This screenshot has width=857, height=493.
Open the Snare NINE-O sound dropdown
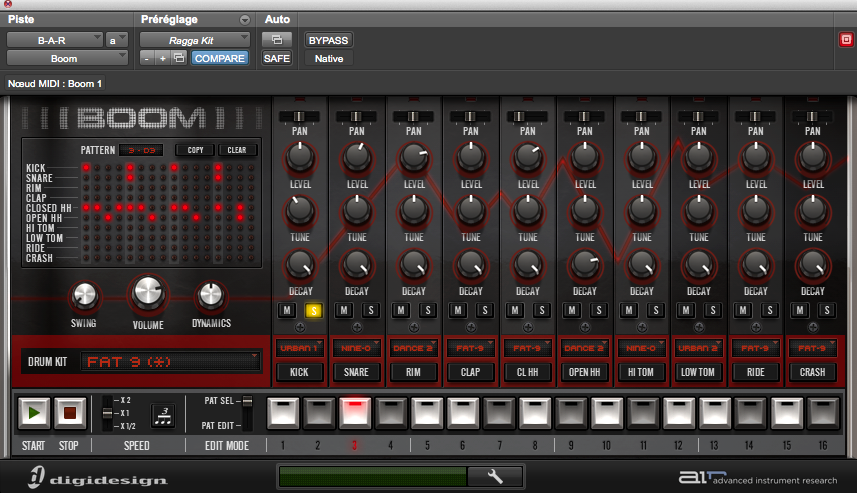click(x=356, y=348)
